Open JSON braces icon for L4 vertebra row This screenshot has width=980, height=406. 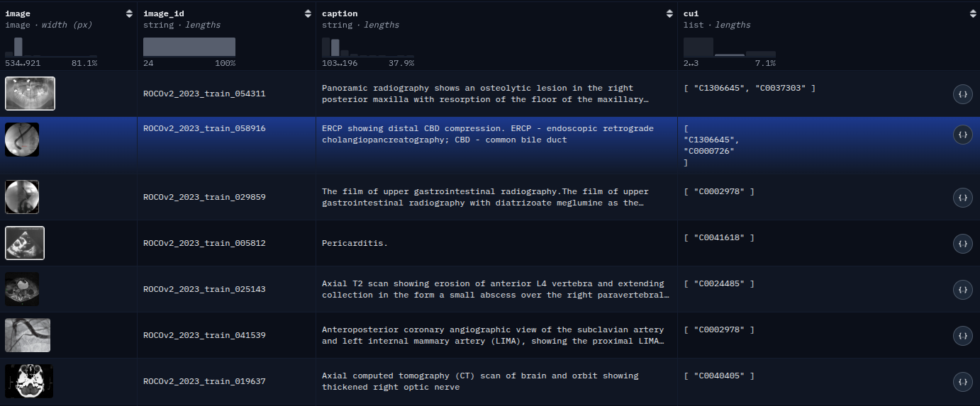click(962, 289)
